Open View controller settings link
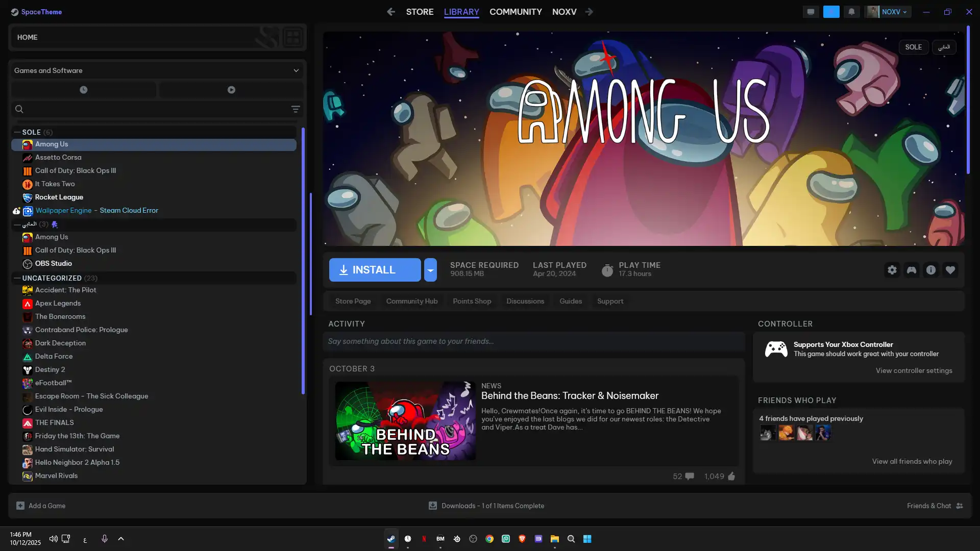The image size is (980, 551). point(914,370)
